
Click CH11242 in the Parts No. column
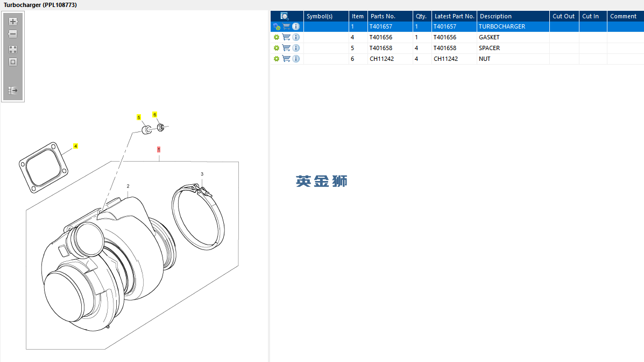[x=381, y=58]
